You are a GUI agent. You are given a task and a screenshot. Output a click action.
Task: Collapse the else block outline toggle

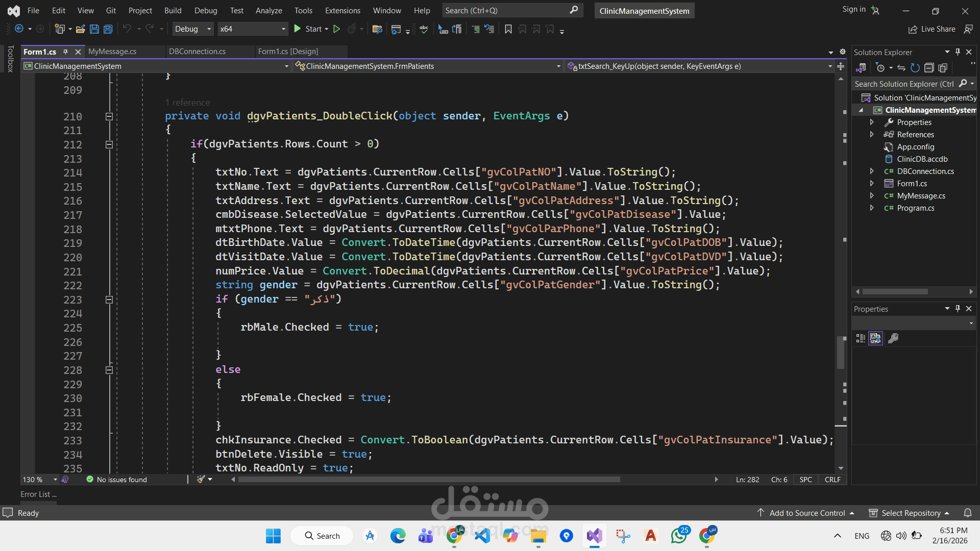coord(109,370)
